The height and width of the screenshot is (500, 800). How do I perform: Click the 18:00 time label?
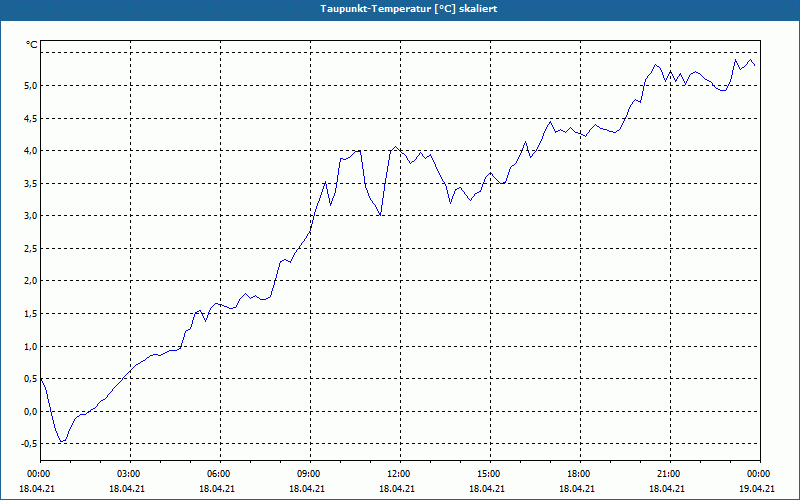(580, 473)
